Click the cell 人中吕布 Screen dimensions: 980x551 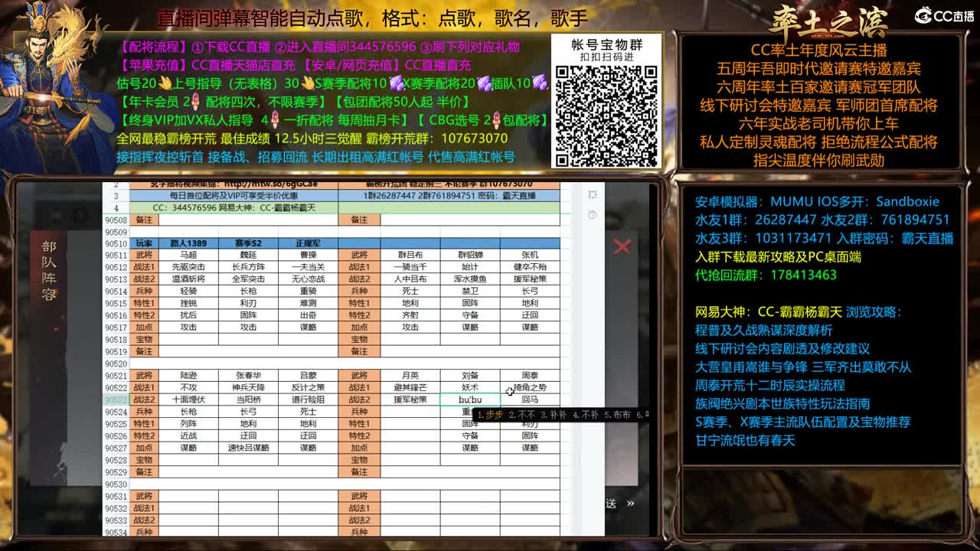pos(410,279)
